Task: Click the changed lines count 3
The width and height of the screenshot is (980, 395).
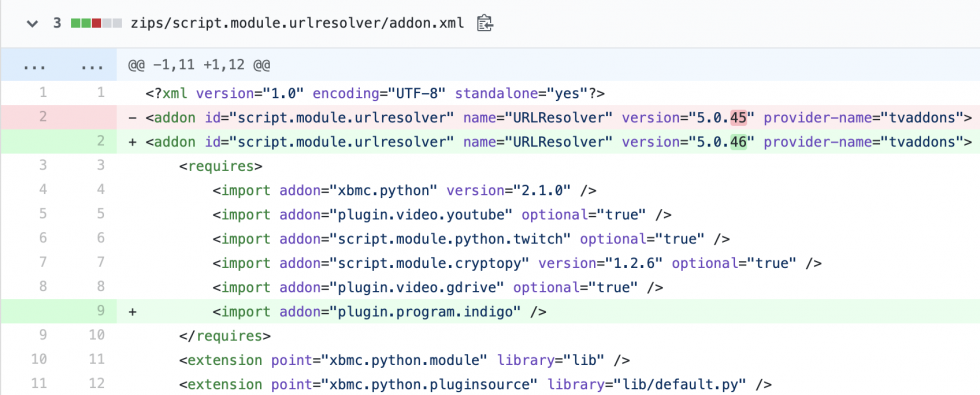Action: coord(57,24)
